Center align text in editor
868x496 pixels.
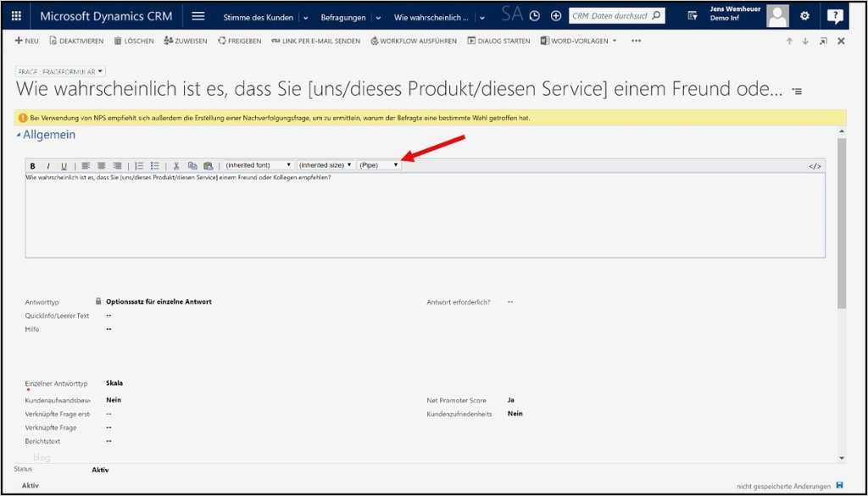(x=102, y=165)
